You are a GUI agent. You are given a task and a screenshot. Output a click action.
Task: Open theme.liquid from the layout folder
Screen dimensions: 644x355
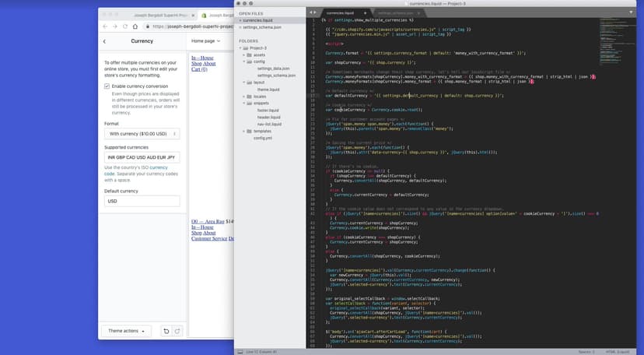268,89
